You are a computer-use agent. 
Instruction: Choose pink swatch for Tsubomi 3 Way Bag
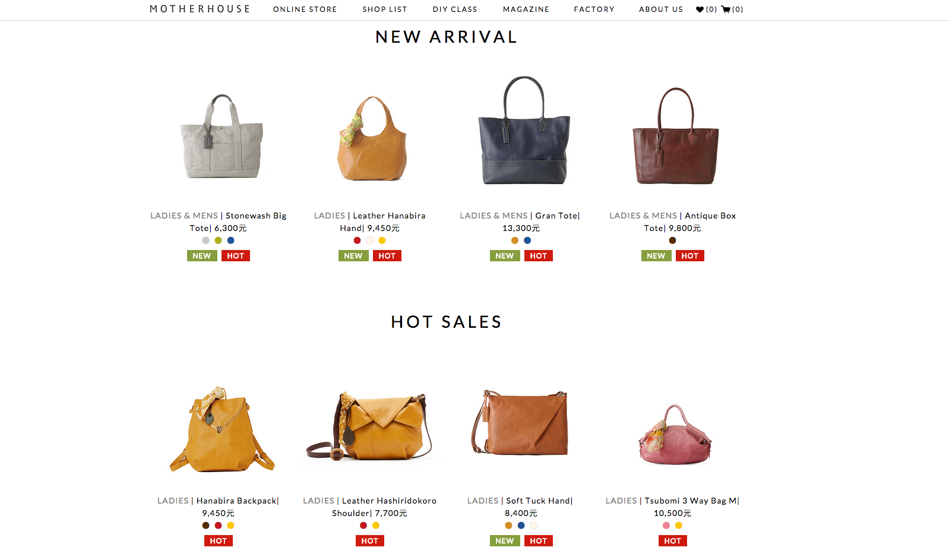pyautogui.click(x=666, y=526)
